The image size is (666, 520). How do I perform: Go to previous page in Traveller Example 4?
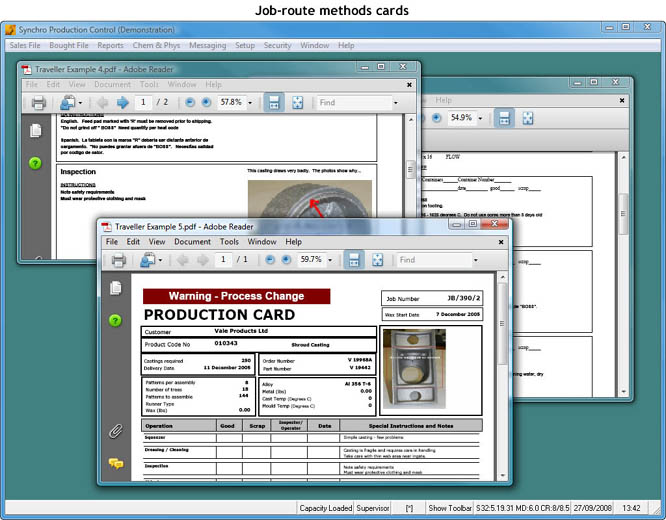click(102, 102)
